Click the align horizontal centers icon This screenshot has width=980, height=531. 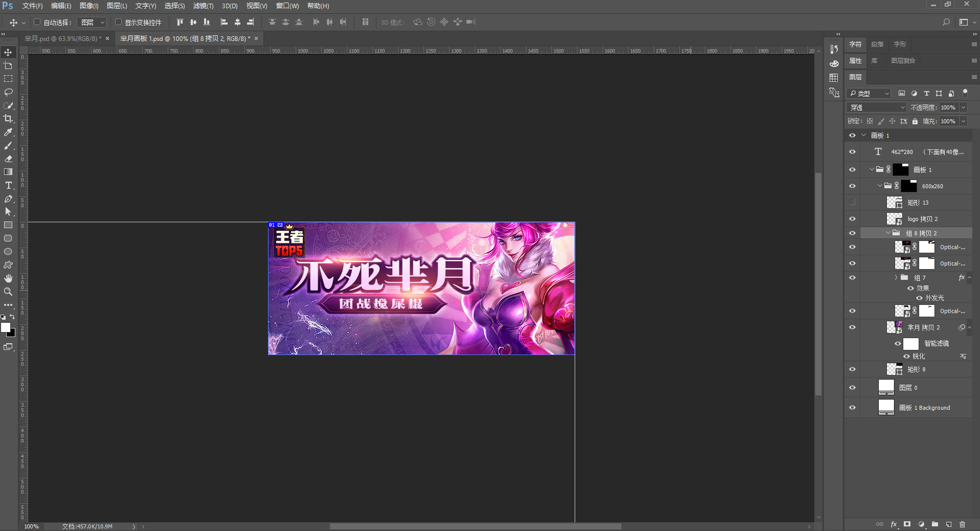pos(237,22)
